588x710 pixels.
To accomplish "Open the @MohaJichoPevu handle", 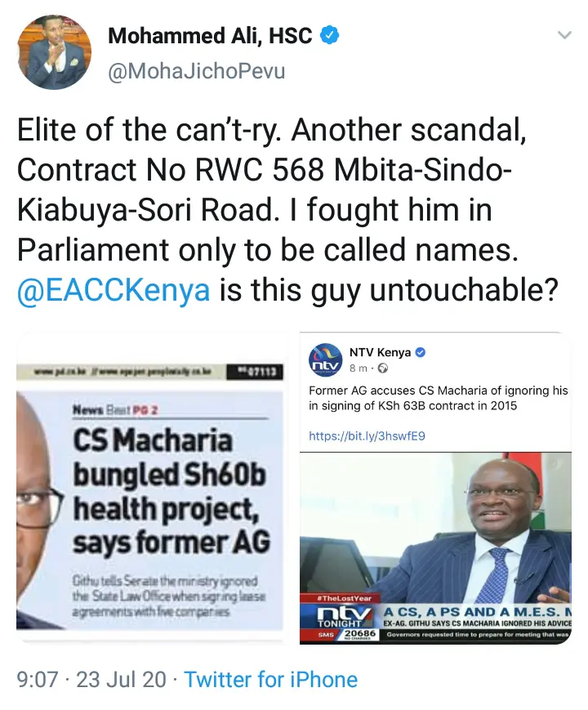I will (x=197, y=71).
